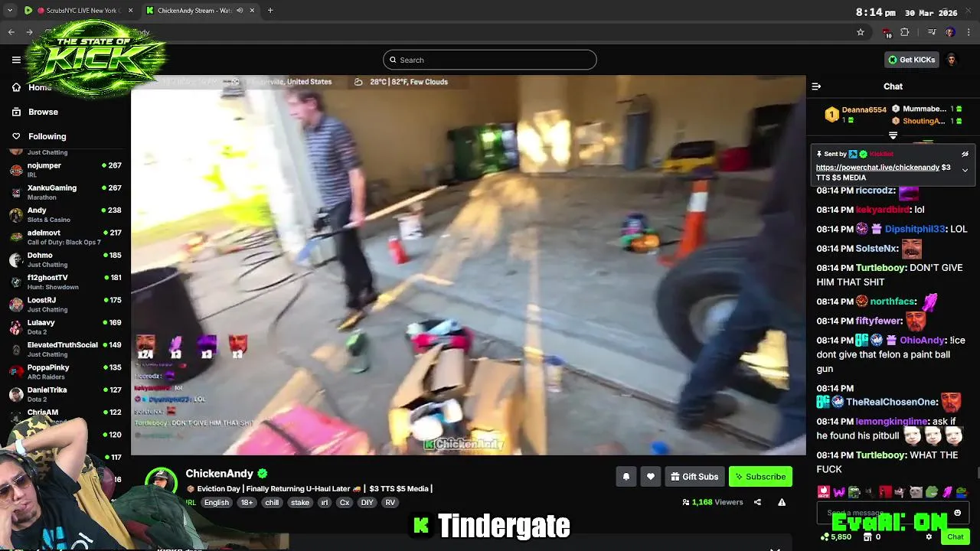Follow the channel with the heart button
Screen dimensions: 980x551
click(651, 477)
